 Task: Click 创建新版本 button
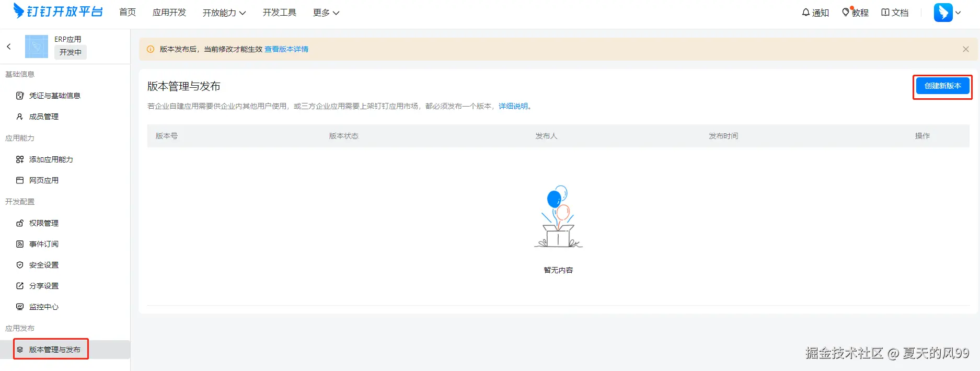943,86
